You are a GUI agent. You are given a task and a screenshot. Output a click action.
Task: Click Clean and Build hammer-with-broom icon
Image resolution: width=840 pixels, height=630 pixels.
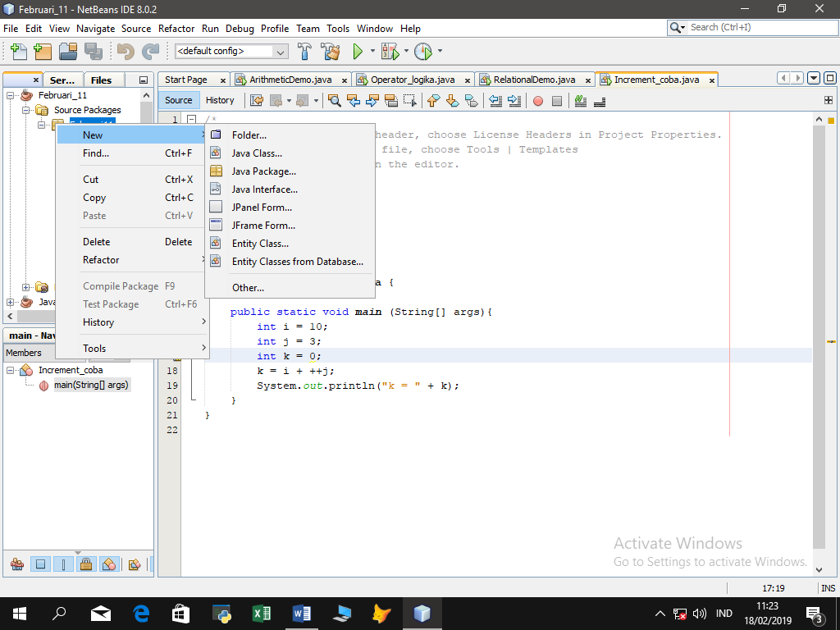click(x=331, y=51)
